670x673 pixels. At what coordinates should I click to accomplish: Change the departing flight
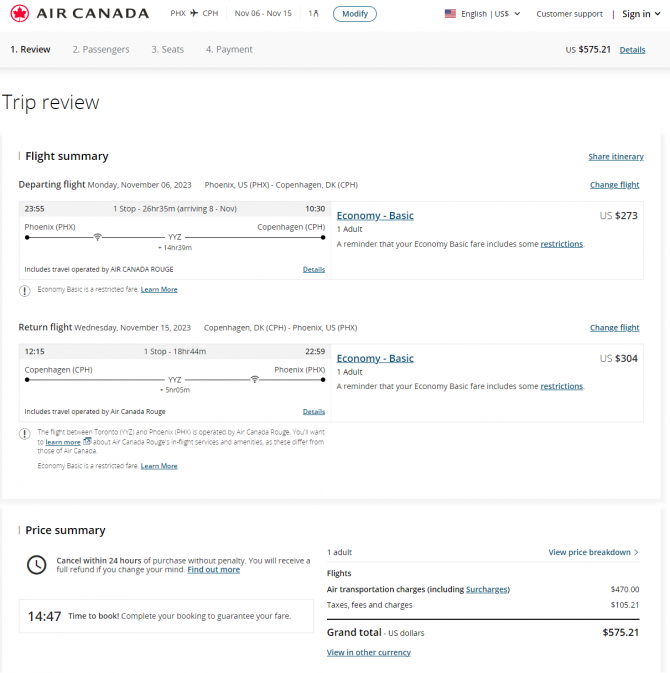point(614,185)
